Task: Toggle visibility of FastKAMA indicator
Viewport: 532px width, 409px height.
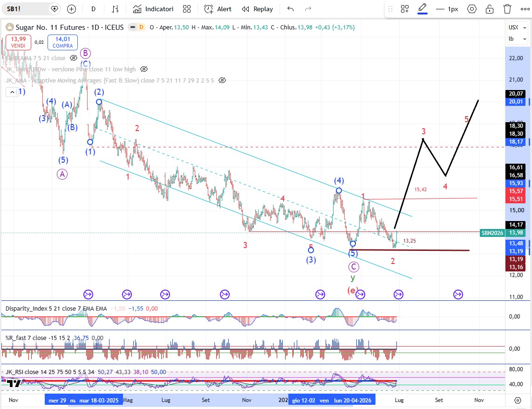Action: pos(74,58)
